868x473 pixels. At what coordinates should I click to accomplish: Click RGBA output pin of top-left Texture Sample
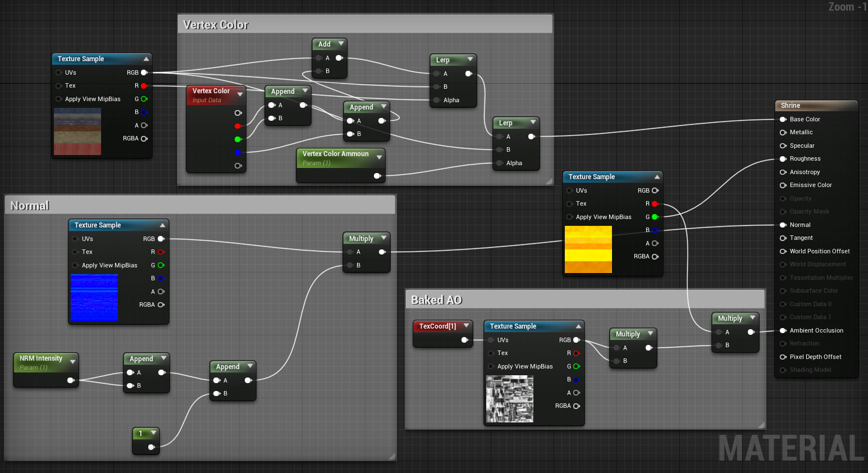(144, 139)
